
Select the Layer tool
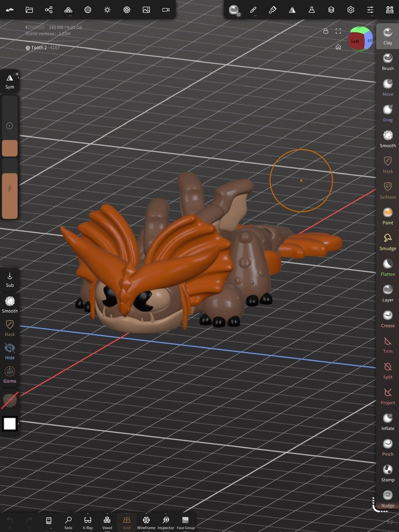pos(388,294)
